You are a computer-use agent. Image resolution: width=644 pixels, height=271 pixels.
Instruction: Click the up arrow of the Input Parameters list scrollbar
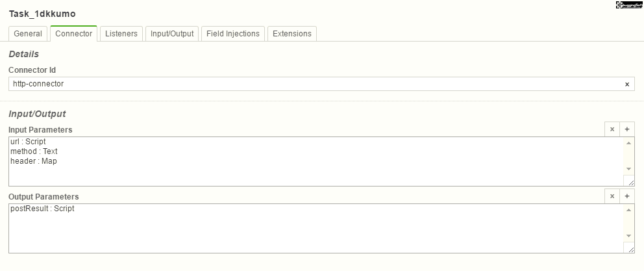tap(628, 143)
